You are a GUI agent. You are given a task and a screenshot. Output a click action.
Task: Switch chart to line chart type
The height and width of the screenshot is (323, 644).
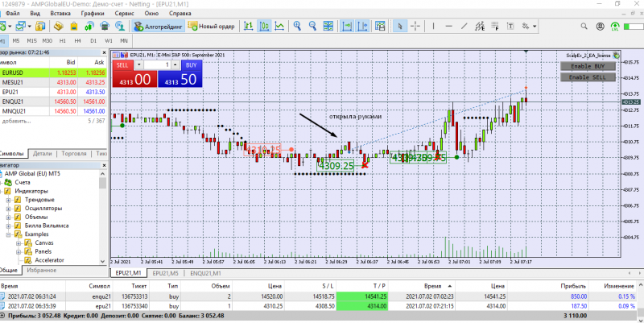[279, 27]
